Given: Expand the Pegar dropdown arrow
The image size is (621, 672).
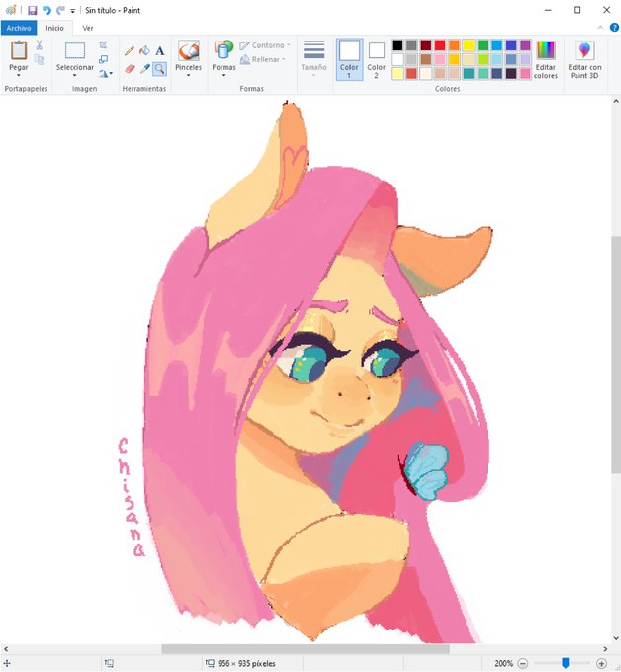Looking at the screenshot, I should (19, 76).
